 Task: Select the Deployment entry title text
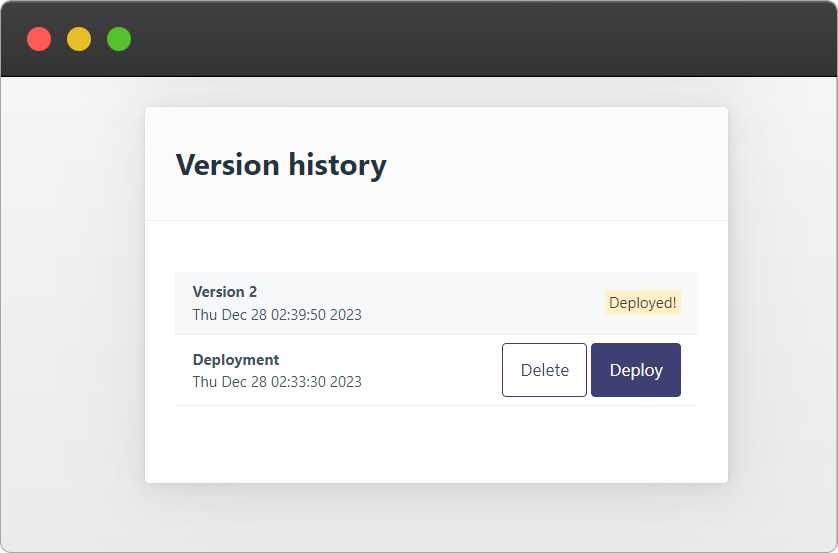(x=236, y=360)
